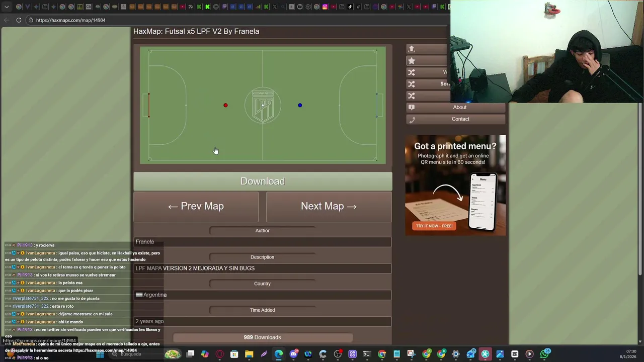The height and width of the screenshot is (362, 644).
Task: Click chat message "ahí te mando"
Action: (70, 322)
